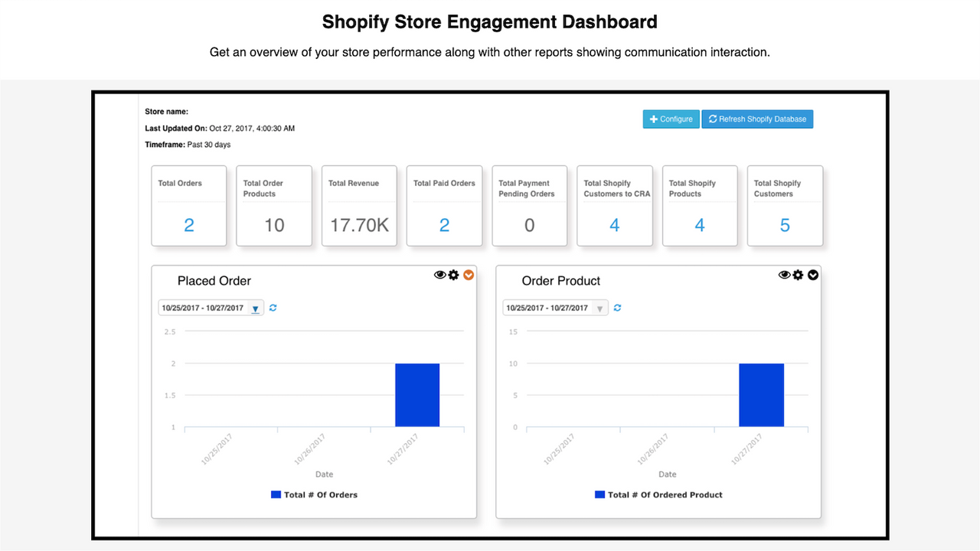The height and width of the screenshot is (551, 980).
Task: Open Total Shopify Products value 4
Action: 699,225
